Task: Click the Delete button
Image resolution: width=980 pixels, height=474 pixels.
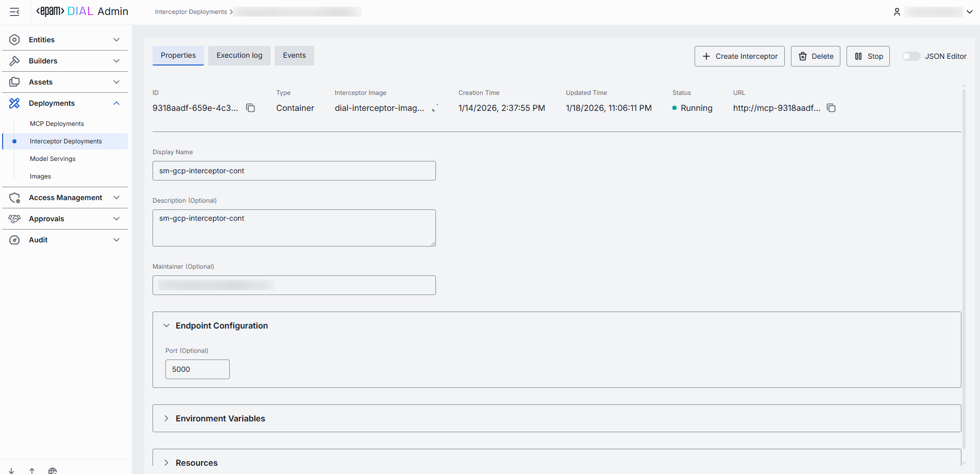Action: tap(816, 56)
